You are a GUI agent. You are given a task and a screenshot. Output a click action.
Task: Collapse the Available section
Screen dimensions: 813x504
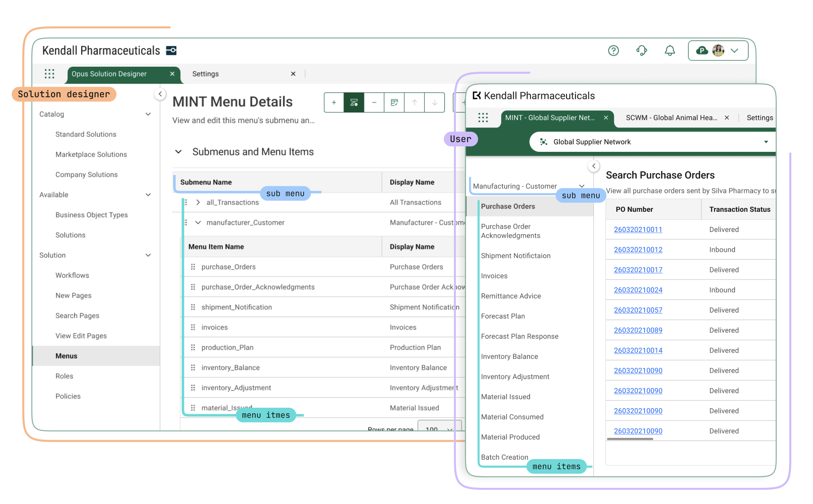tap(148, 194)
